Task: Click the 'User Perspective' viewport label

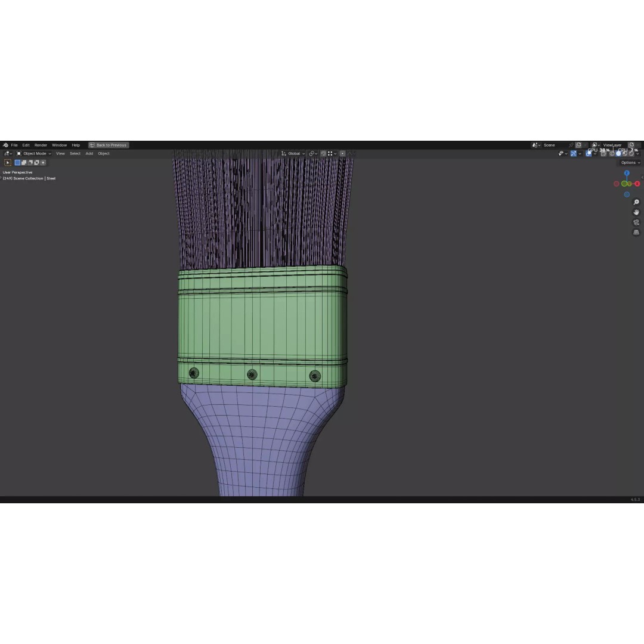Action: tap(18, 172)
